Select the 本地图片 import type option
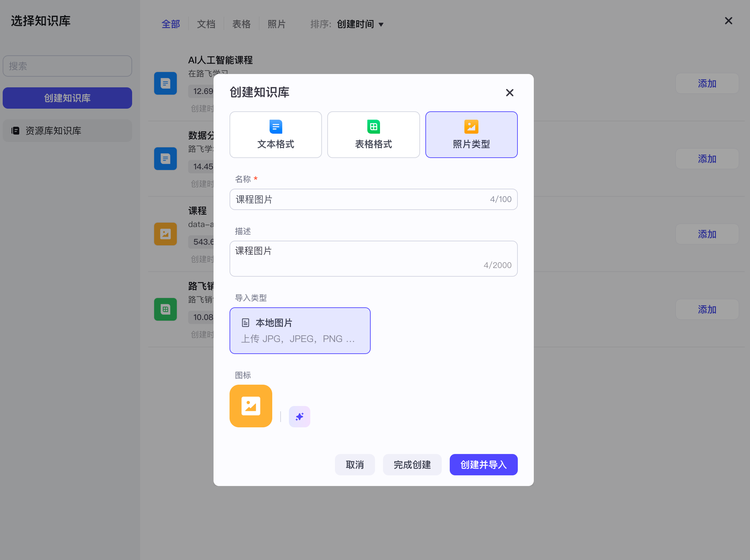This screenshot has height=560, width=750. click(300, 330)
